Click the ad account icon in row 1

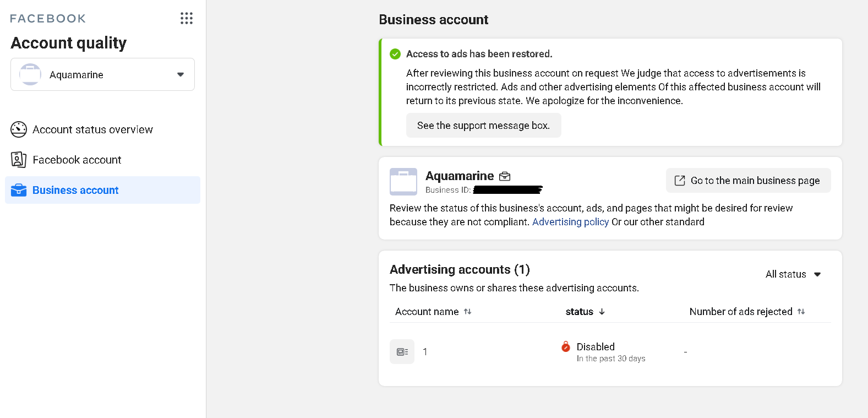(x=402, y=351)
